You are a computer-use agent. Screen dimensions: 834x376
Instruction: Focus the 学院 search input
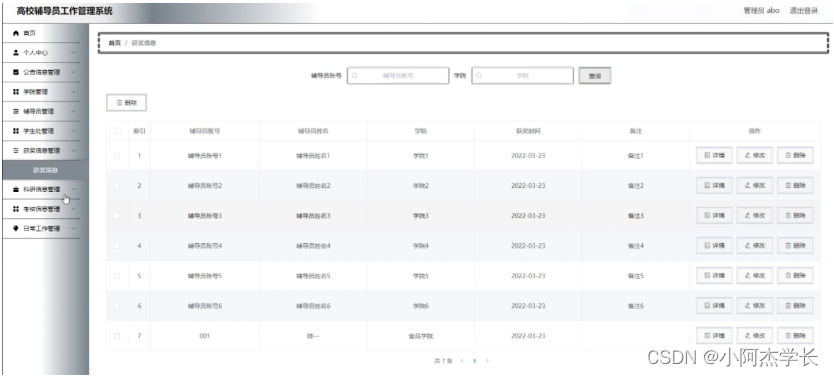522,76
